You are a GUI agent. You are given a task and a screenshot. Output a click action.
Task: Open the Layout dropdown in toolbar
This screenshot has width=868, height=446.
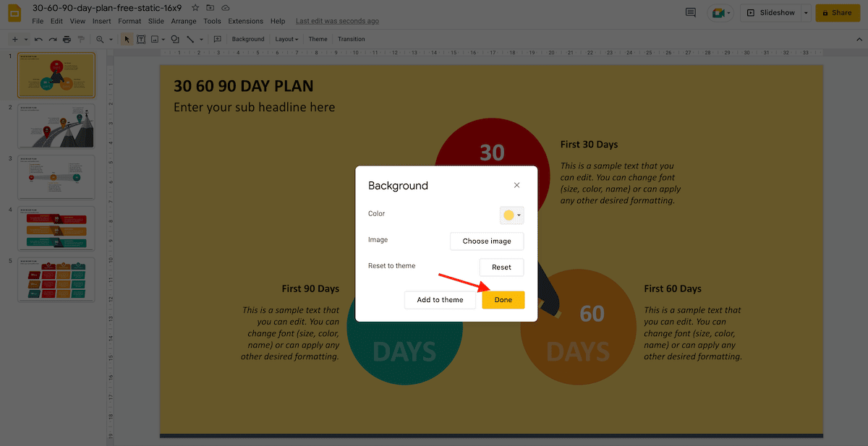pyautogui.click(x=286, y=39)
